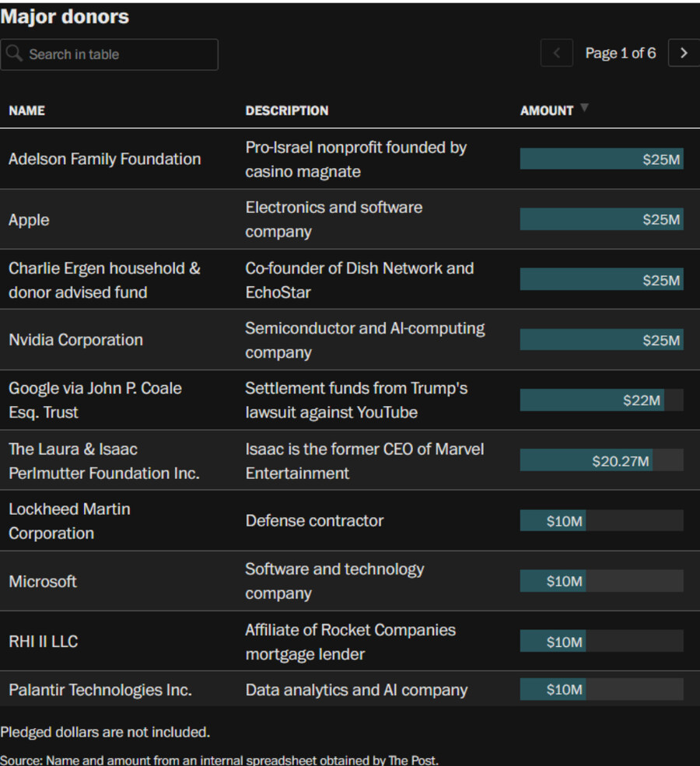Click the Palantir $10M amount bar
Viewport: 700px width, 766px height.
click(x=553, y=689)
